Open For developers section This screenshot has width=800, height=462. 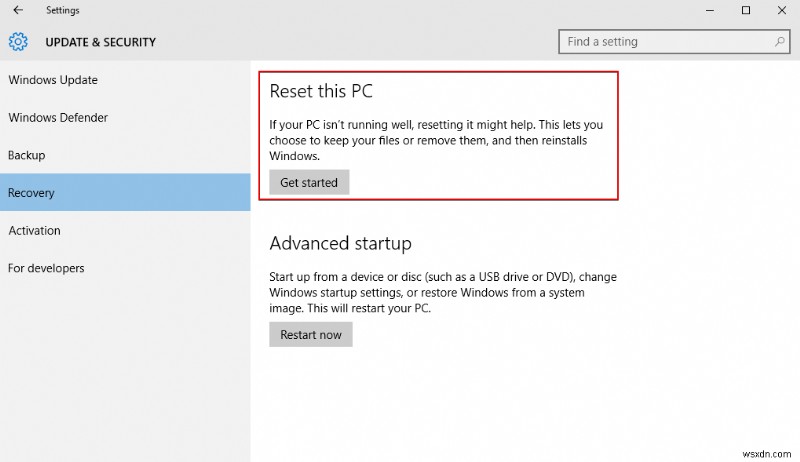tap(125, 268)
